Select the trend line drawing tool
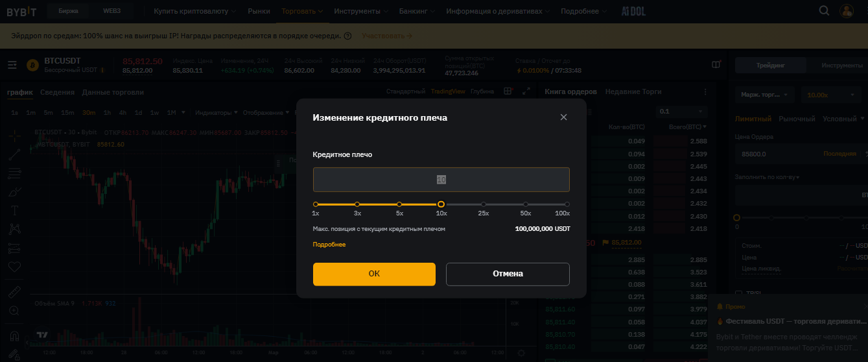The image size is (868, 362). [x=14, y=154]
